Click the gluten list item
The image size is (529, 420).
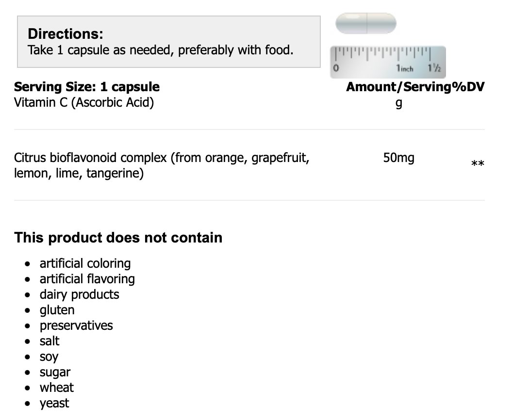57,310
